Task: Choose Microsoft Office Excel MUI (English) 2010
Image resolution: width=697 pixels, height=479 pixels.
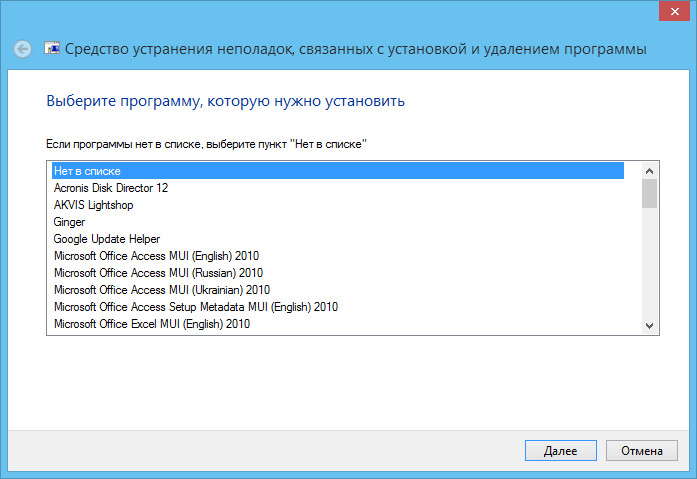Action: (x=338, y=324)
